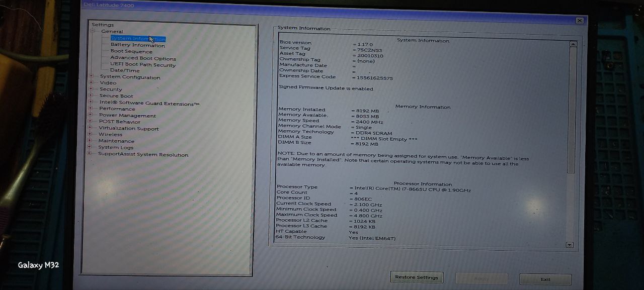This screenshot has width=644, height=290.
Task: Open POST Behavior category
Action: point(120,122)
